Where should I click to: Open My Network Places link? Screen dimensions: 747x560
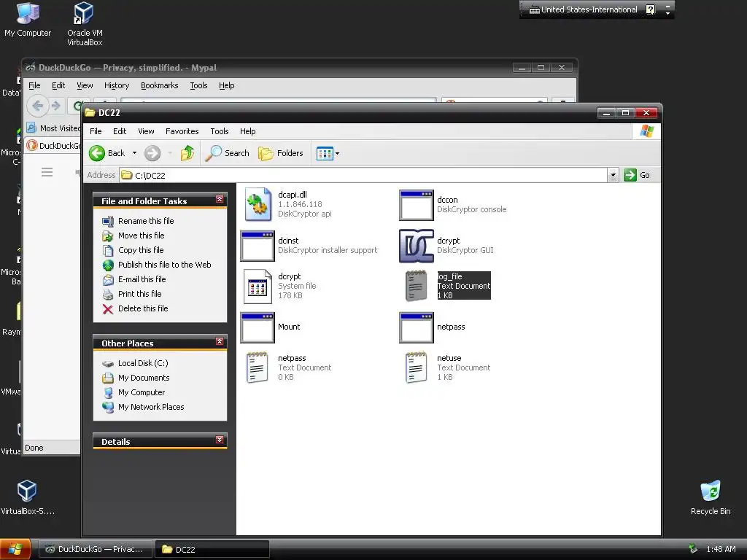pyautogui.click(x=151, y=407)
